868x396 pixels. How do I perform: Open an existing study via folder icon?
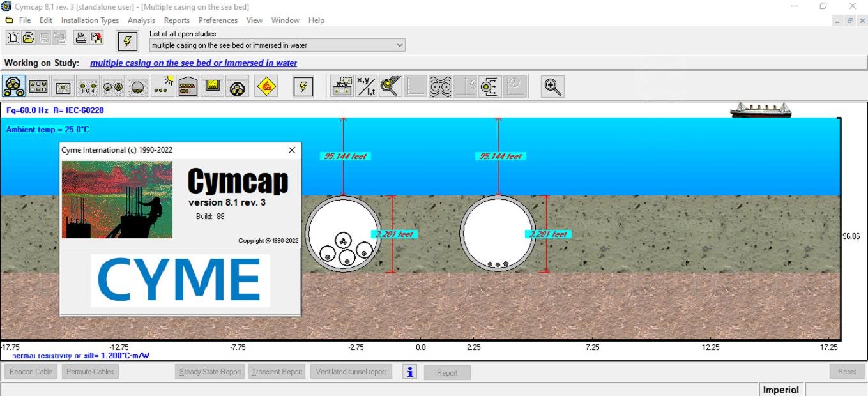(28, 38)
